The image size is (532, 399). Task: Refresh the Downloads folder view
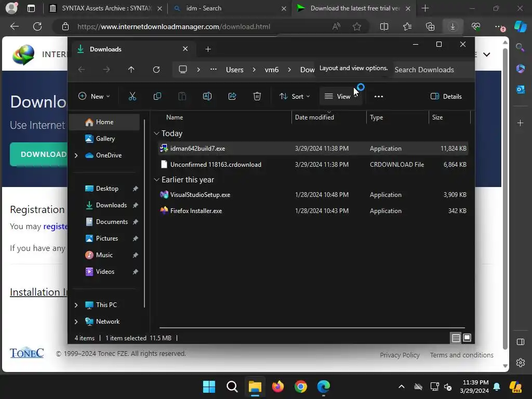(156, 70)
